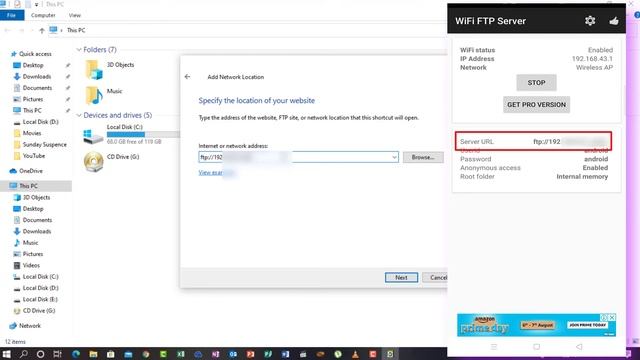Open File Explorer taskbar icon
This screenshot has width=640, height=360.
click(x=93, y=354)
